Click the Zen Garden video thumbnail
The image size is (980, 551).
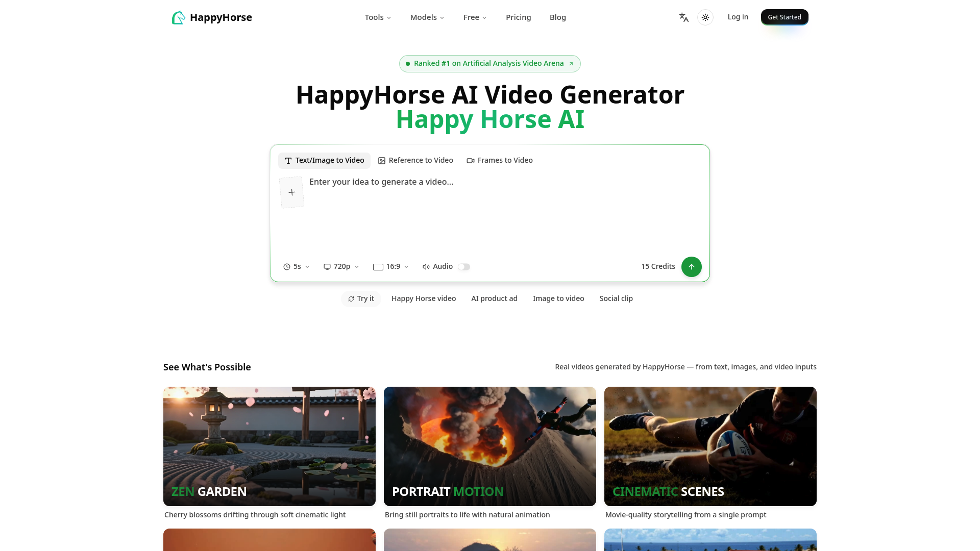pyautogui.click(x=269, y=446)
